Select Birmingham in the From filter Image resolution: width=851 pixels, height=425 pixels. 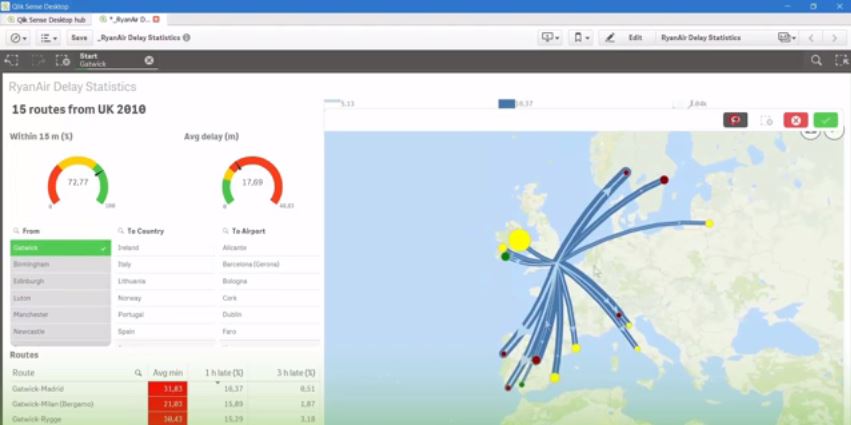(60, 264)
